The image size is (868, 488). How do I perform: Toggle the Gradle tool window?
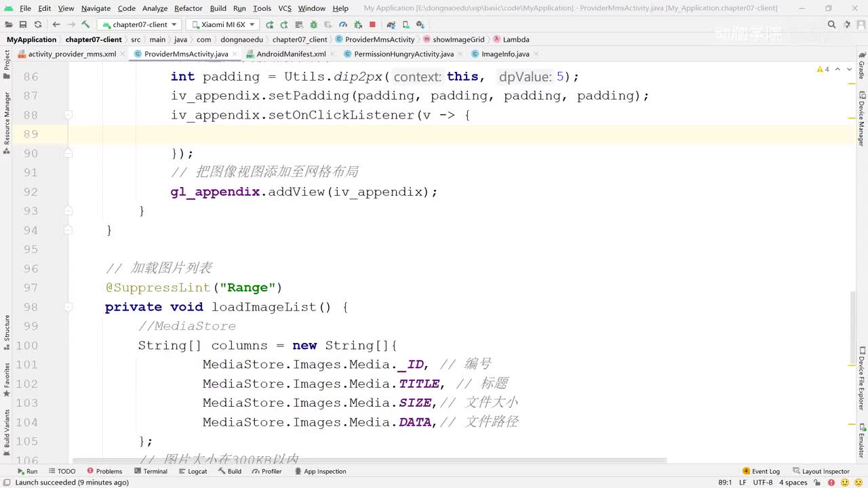point(862,66)
